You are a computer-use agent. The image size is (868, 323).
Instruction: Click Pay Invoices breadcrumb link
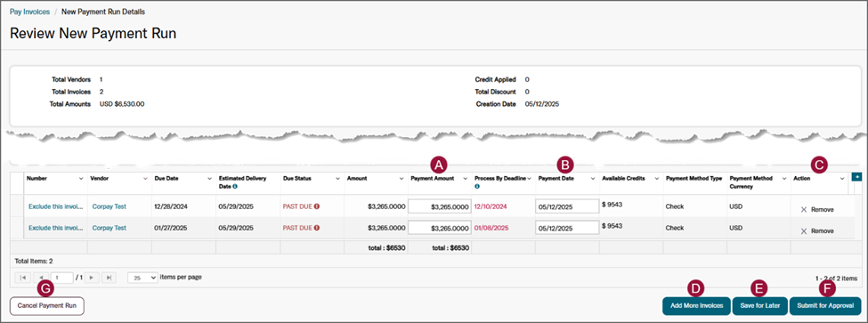29,11
